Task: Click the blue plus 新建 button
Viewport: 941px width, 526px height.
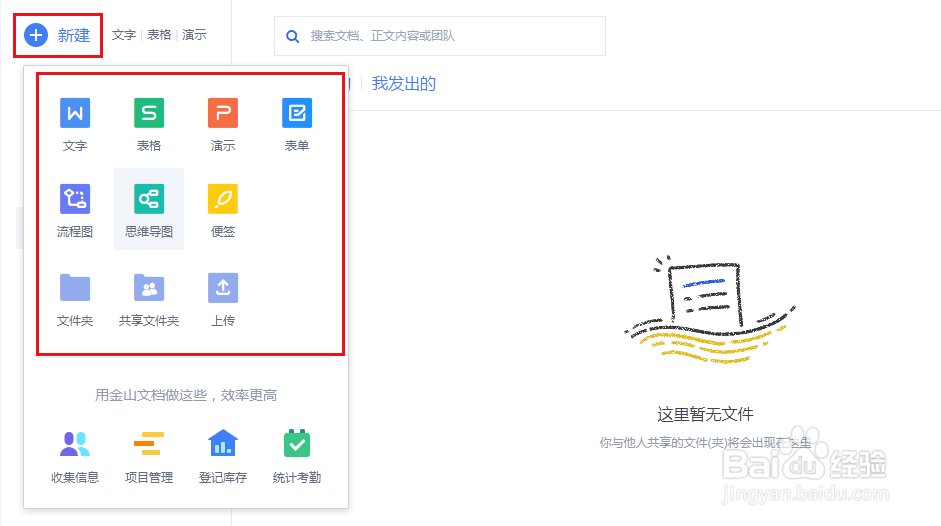Action: click(57, 35)
